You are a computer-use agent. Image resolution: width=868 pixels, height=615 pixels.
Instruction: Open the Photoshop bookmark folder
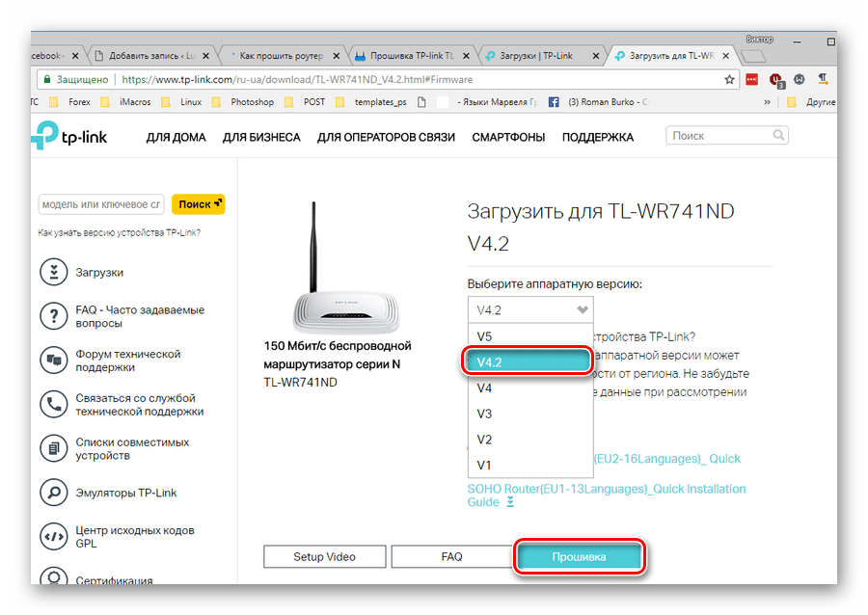click(243, 102)
